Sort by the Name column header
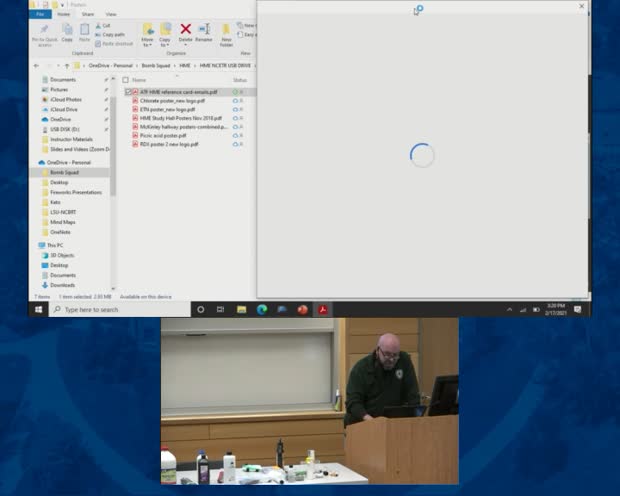Image resolution: width=620 pixels, height=496 pixels. coord(139,80)
